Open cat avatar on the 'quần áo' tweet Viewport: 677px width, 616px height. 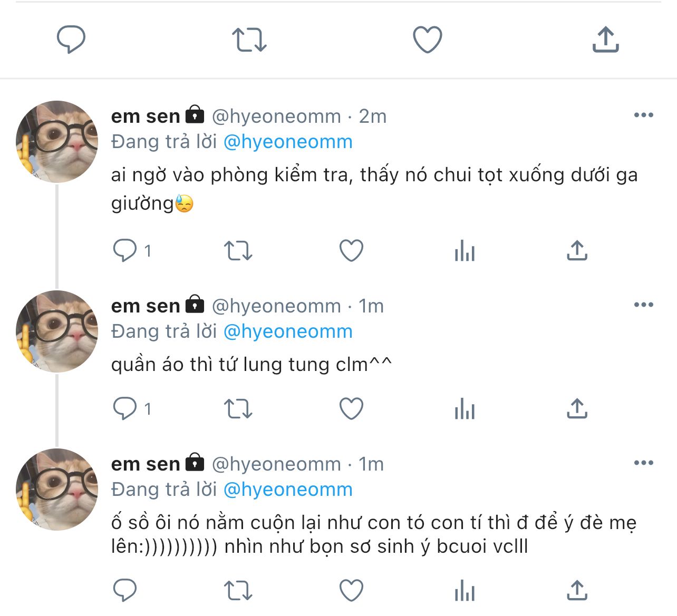tap(57, 331)
